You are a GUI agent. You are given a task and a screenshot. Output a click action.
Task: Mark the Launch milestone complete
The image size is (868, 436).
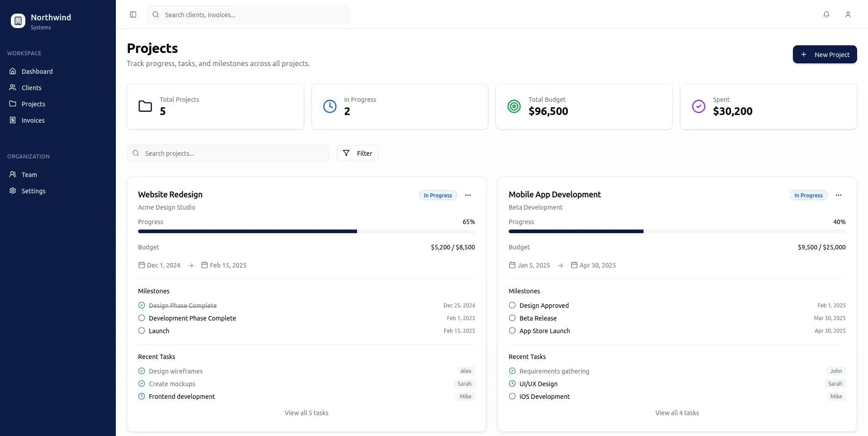coord(141,331)
